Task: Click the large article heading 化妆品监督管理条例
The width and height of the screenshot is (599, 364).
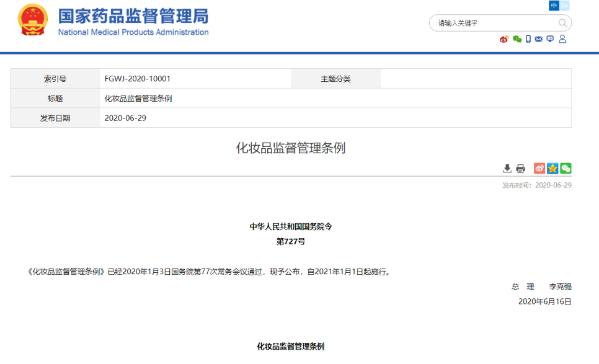Action: click(291, 148)
